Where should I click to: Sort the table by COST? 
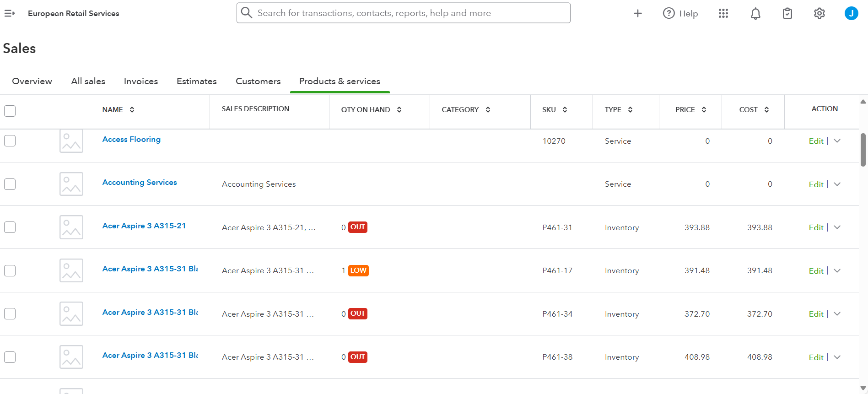coord(766,110)
